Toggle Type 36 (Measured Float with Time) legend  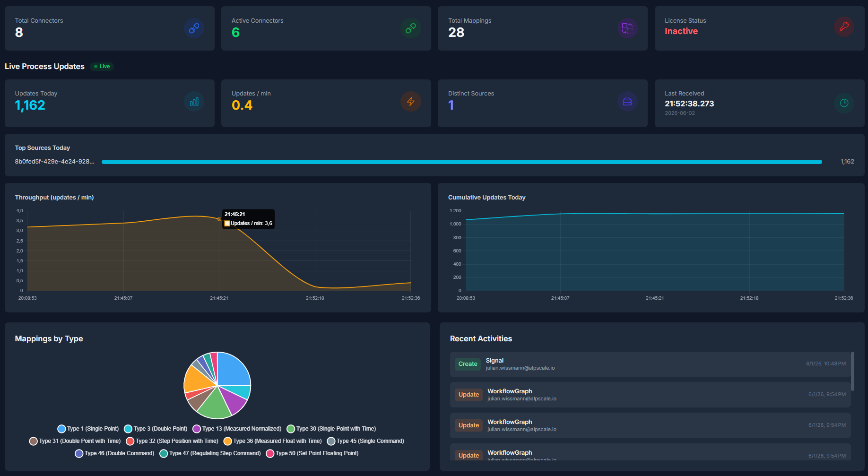click(x=272, y=441)
